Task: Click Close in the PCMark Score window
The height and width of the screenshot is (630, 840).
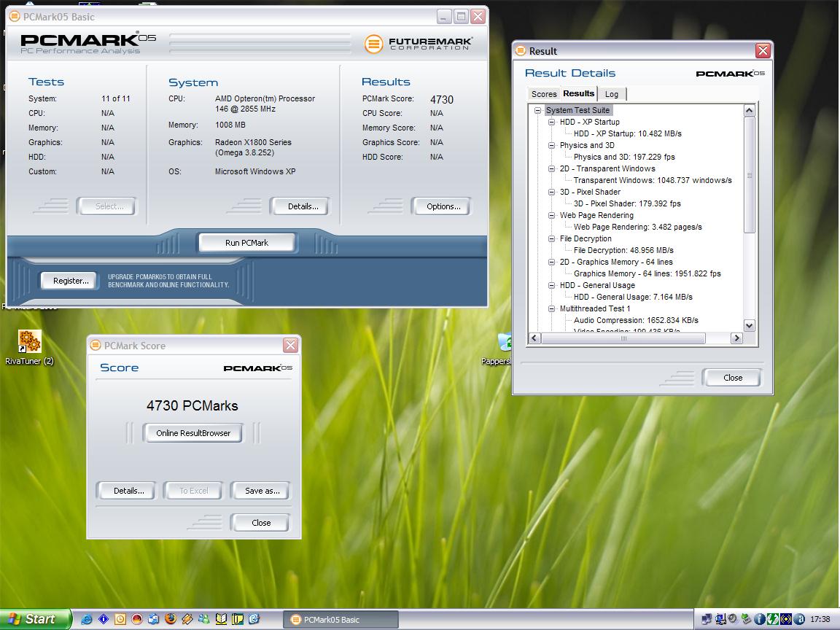Action: click(261, 523)
